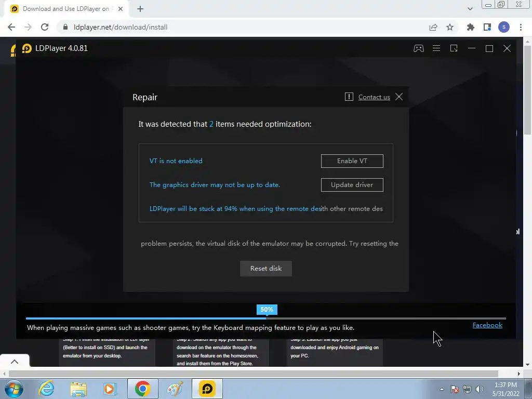Image resolution: width=532 pixels, height=399 pixels.
Task: Click the address bar URL
Action: [121, 27]
